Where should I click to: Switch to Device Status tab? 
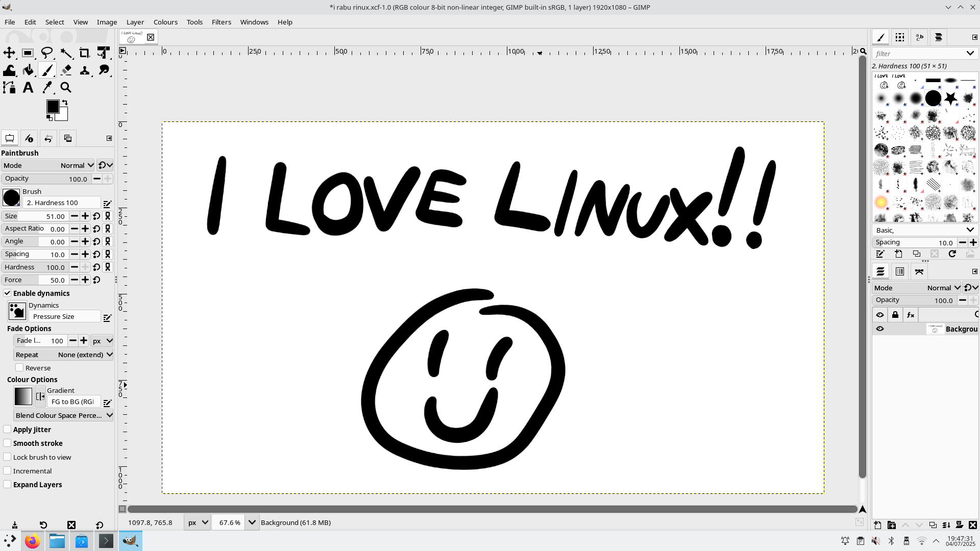(x=29, y=138)
